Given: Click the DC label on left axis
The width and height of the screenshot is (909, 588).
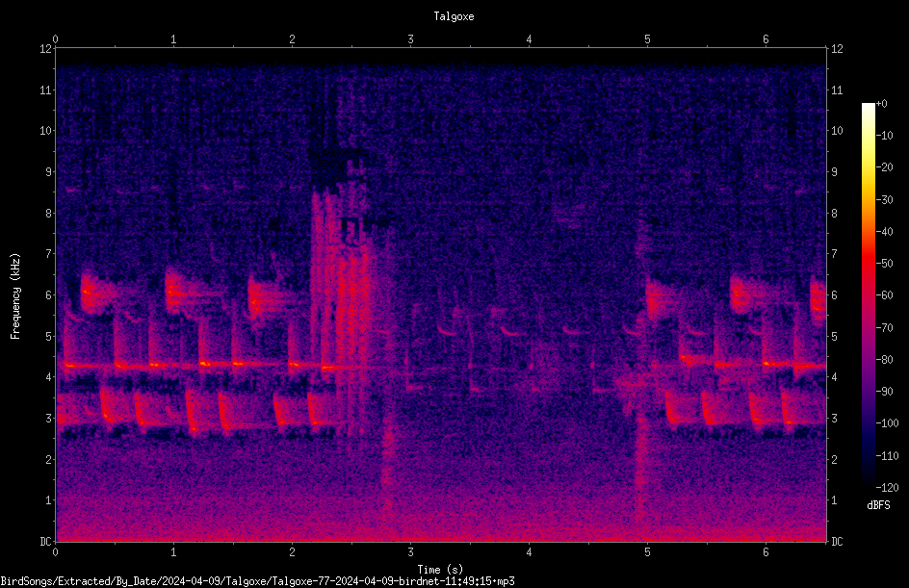Looking at the screenshot, I should 45,541.
